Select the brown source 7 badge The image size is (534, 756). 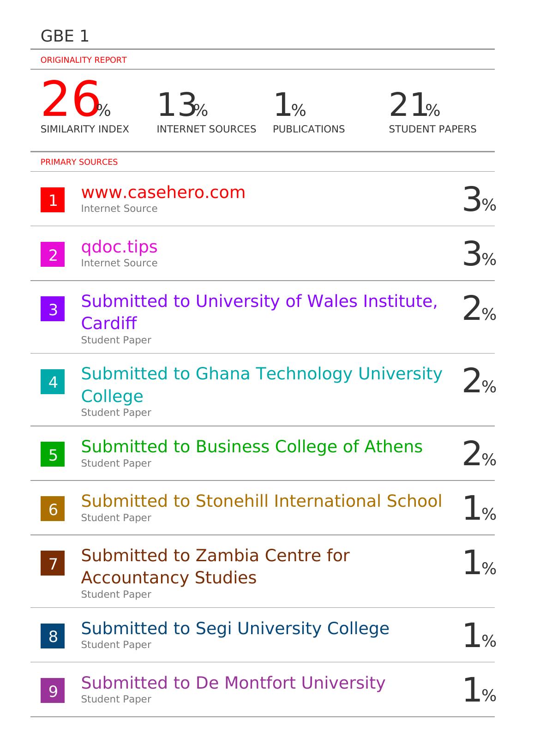[53, 563]
